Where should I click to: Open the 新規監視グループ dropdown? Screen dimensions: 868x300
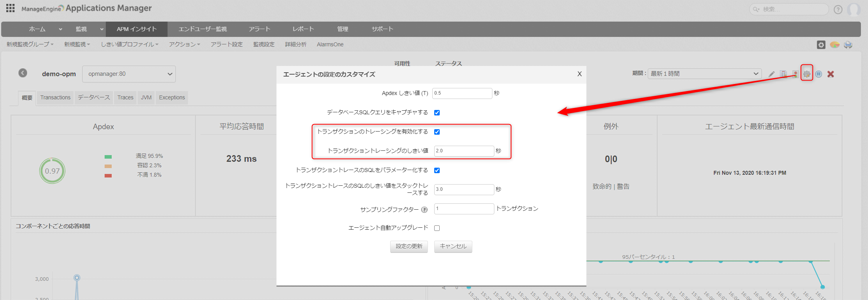coord(30,44)
